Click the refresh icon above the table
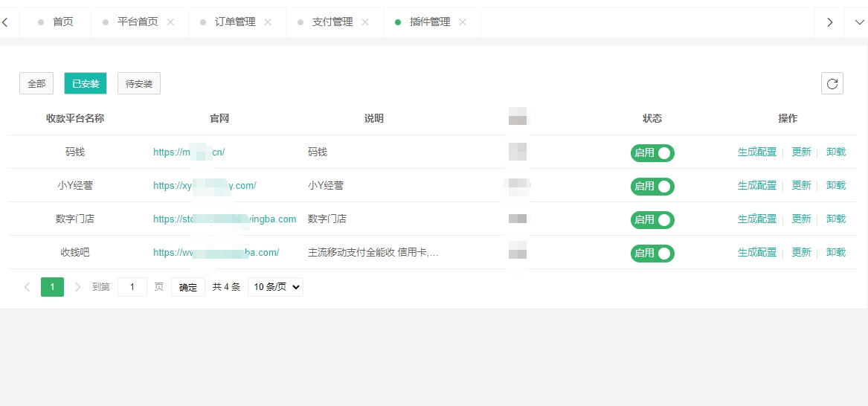The height and width of the screenshot is (406, 868). (832, 83)
